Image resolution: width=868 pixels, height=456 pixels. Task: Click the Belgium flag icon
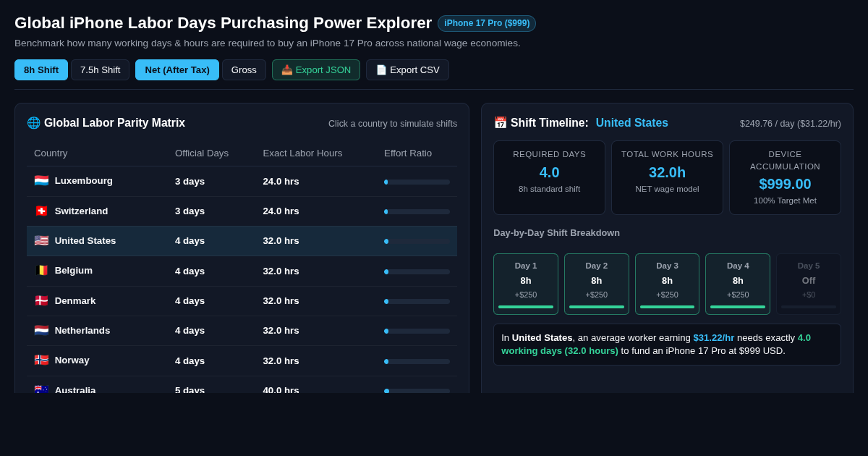pyautogui.click(x=41, y=271)
